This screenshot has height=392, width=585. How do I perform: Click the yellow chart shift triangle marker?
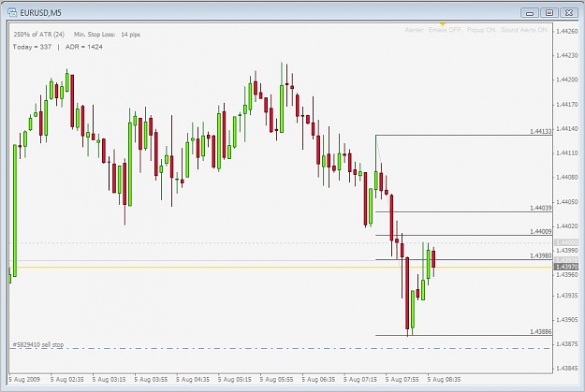coord(443,24)
